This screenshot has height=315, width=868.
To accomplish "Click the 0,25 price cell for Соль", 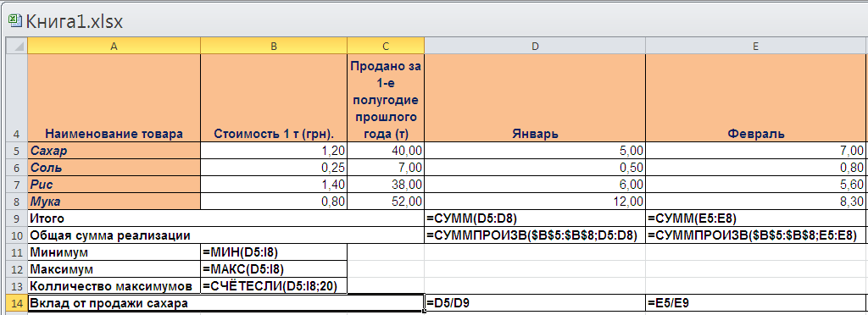I will click(x=274, y=167).
